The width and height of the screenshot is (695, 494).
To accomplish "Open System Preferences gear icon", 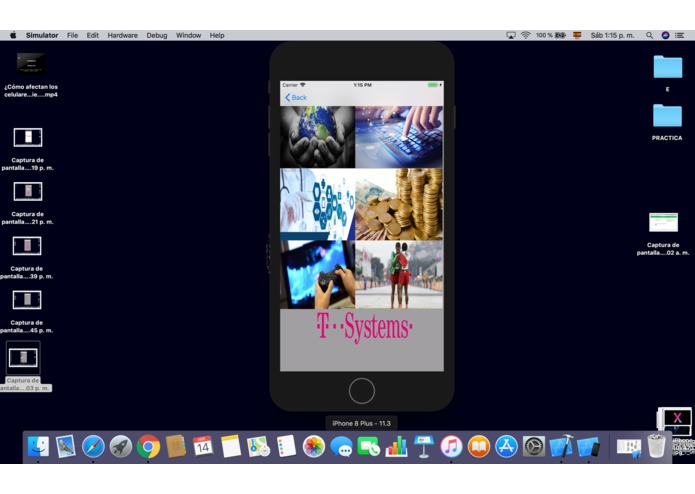I will pyautogui.click(x=534, y=447).
